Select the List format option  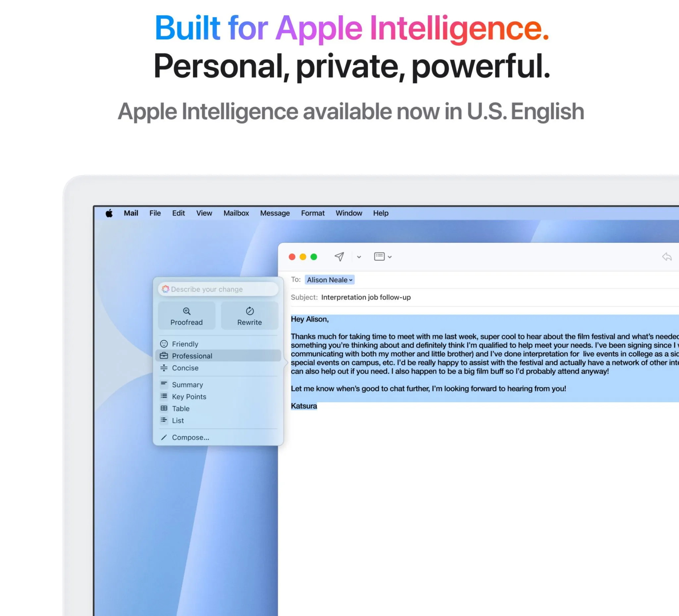(x=178, y=420)
